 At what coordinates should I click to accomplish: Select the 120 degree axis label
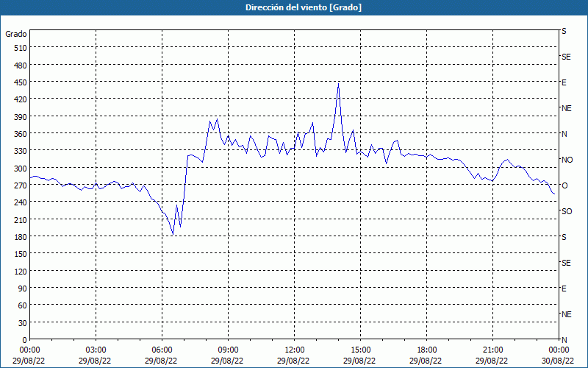coord(21,271)
